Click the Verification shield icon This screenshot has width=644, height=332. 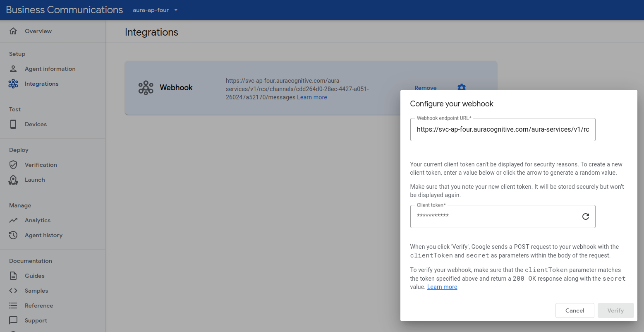(13, 165)
